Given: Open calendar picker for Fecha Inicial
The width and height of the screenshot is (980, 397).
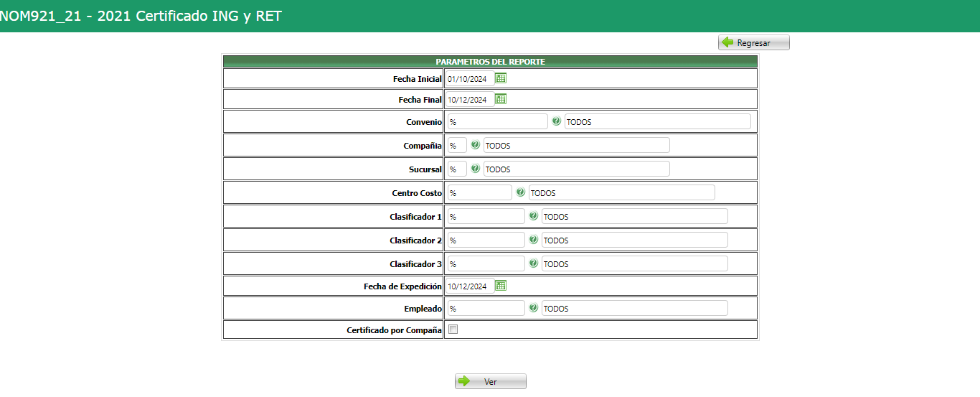Looking at the screenshot, I should pyautogui.click(x=501, y=78).
